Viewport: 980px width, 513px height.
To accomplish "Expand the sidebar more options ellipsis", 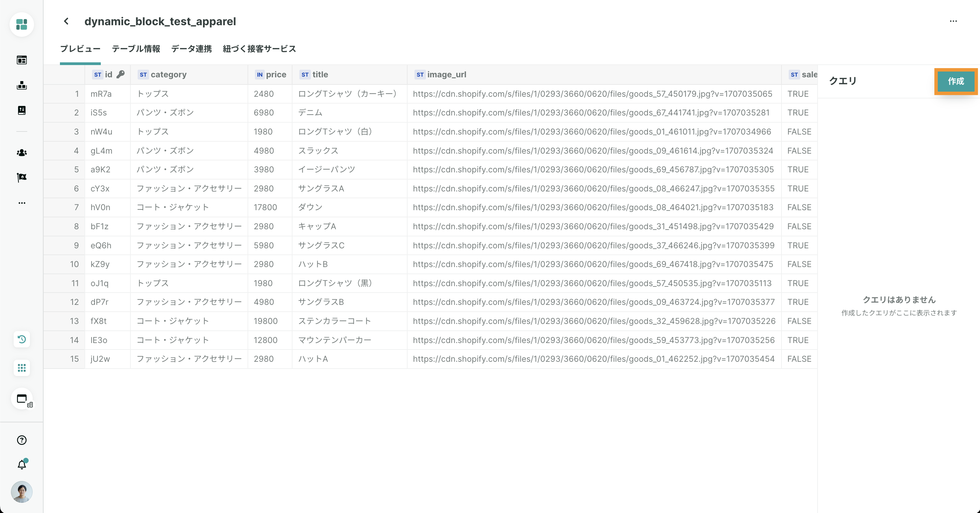I will pyautogui.click(x=22, y=203).
